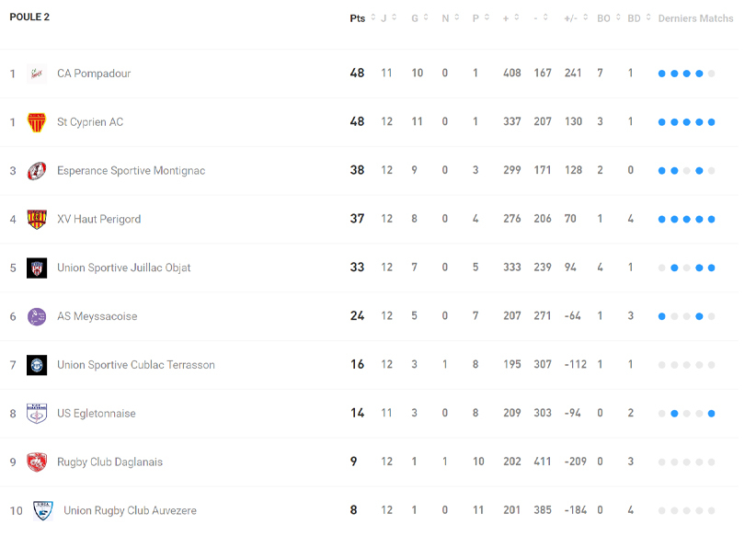This screenshot has width=756, height=547.
Task: Select the BO column header
Action: 603,18
